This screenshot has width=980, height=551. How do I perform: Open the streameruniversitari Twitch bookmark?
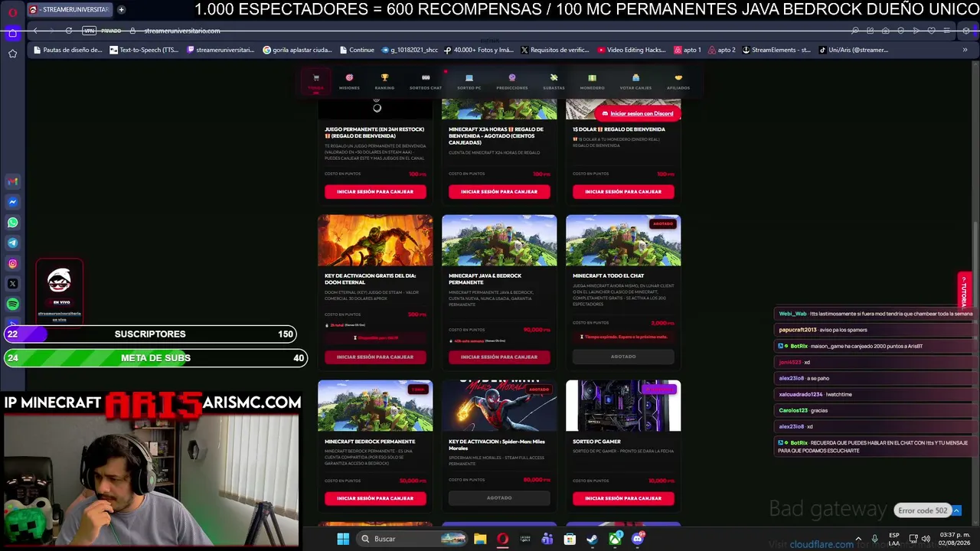pos(220,50)
